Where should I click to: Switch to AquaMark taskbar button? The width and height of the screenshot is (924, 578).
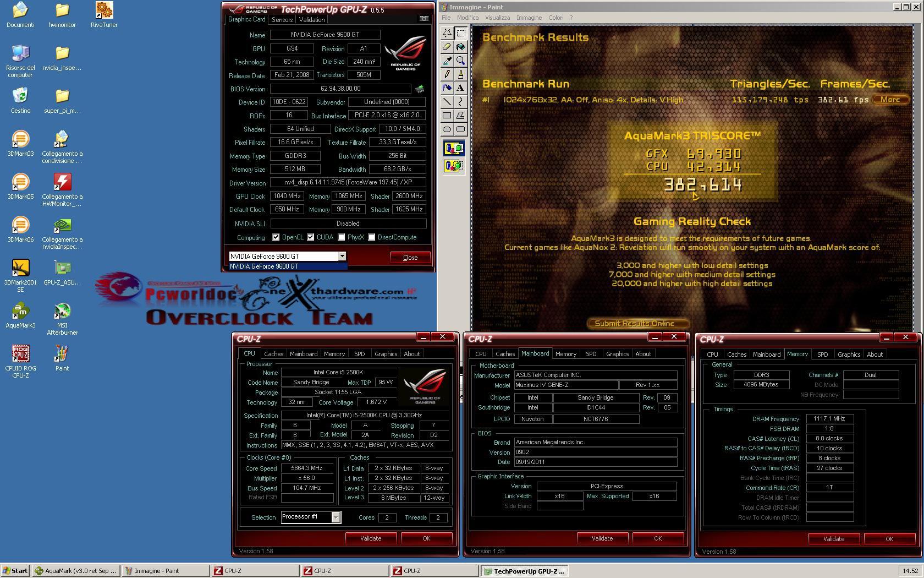pyautogui.click(x=76, y=571)
